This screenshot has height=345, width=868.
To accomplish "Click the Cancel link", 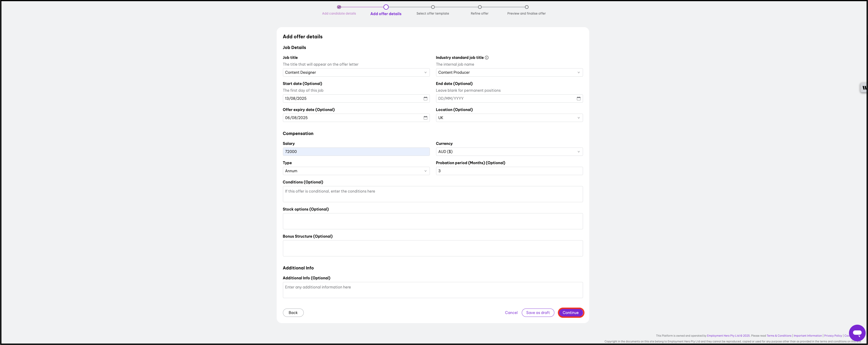I will click(511, 313).
